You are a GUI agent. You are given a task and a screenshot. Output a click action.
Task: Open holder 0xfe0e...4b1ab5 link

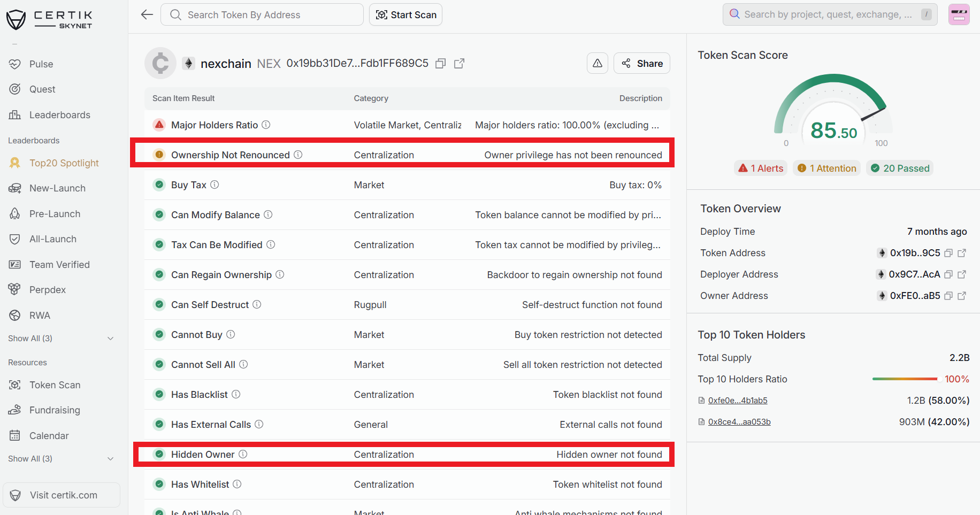click(x=737, y=401)
